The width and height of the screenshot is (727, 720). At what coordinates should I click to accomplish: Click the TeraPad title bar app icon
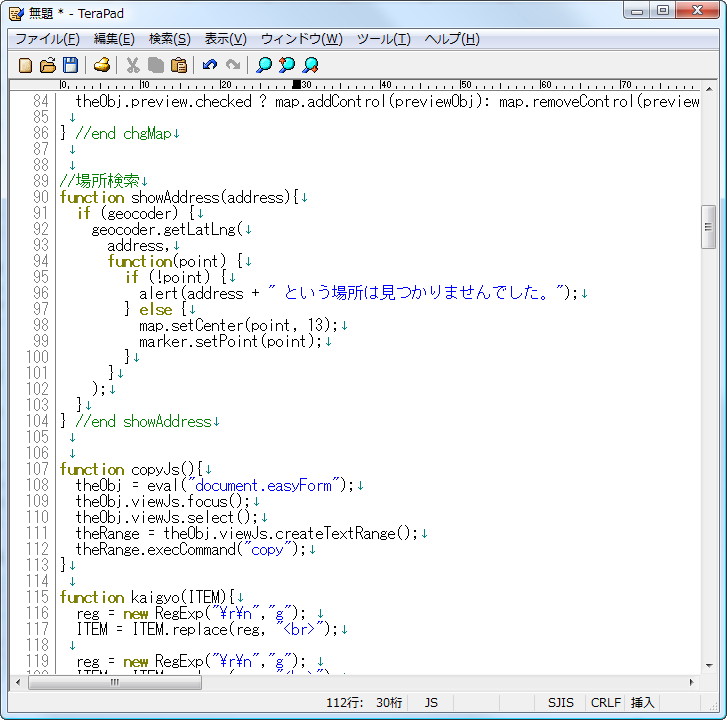point(16,13)
